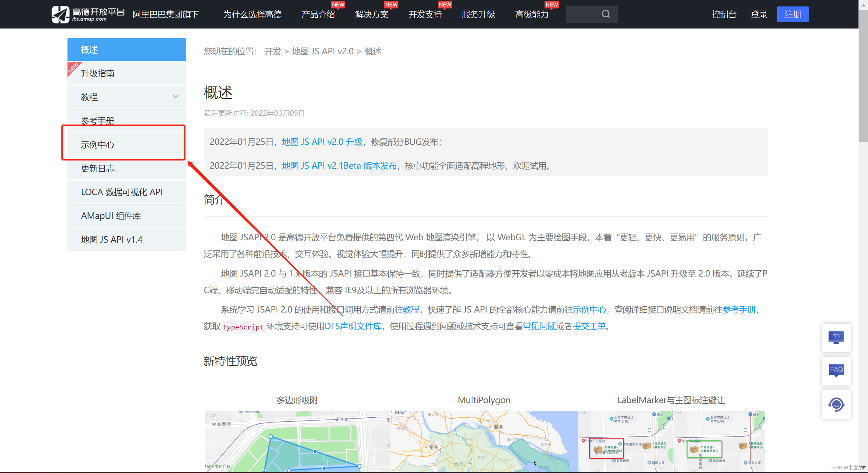Open 地图 JS API v1.4 sidebar item

pos(127,240)
